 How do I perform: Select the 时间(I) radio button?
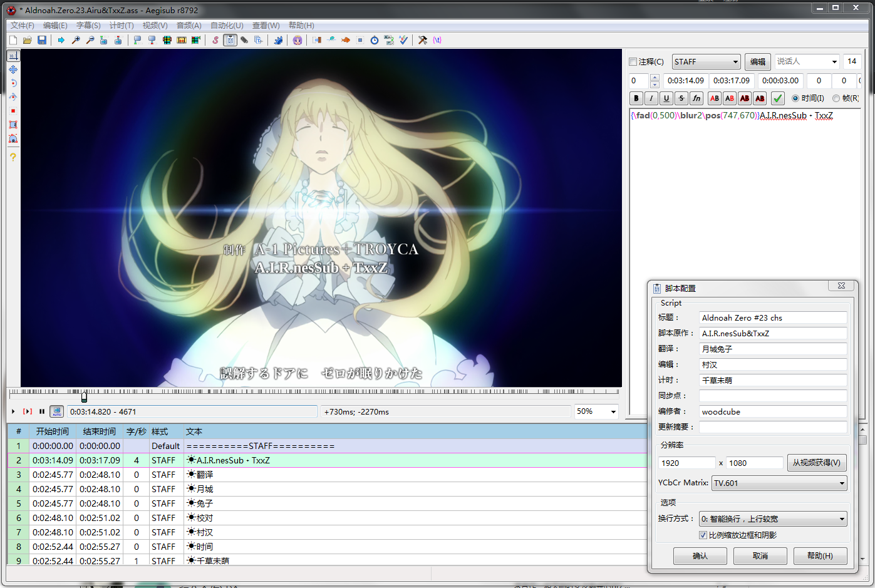point(795,98)
